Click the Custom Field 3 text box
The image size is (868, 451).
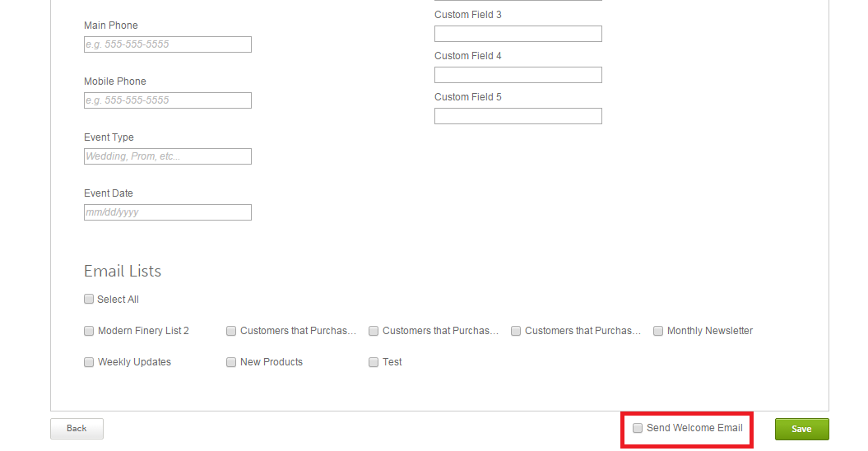coord(518,34)
